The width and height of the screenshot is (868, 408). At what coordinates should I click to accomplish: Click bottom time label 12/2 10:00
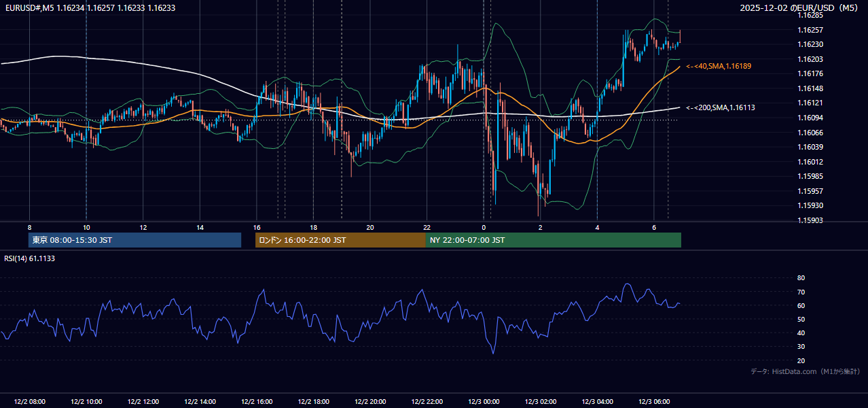click(x=86, y=401)
